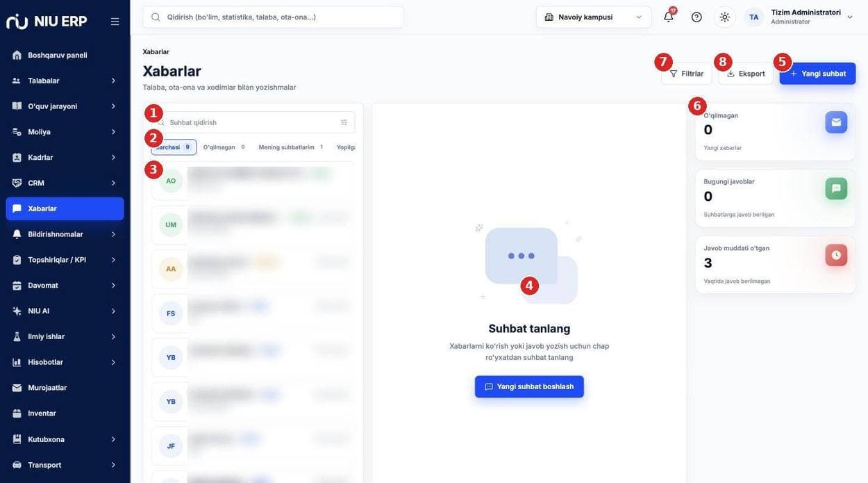This screenshot has width=868, height=483.
Task: Click the Javob muddati o'tgan clock icon
Action: (836, 255)
